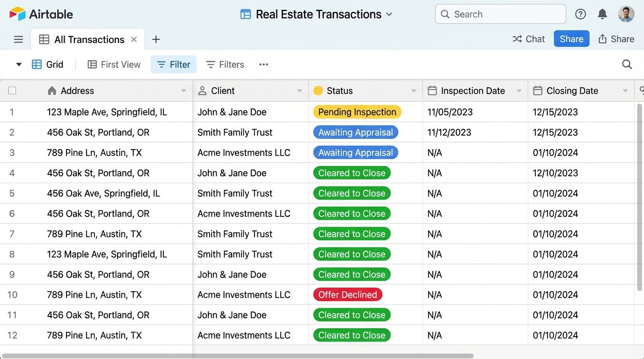
Task: Click the Grid view icon
Action: [x=36, y=64]
